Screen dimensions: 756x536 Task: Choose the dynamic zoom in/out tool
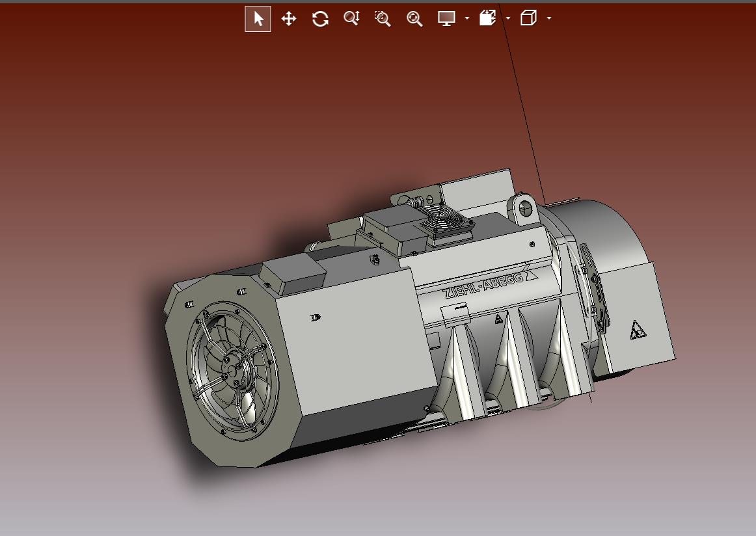[x=351, y=19]
